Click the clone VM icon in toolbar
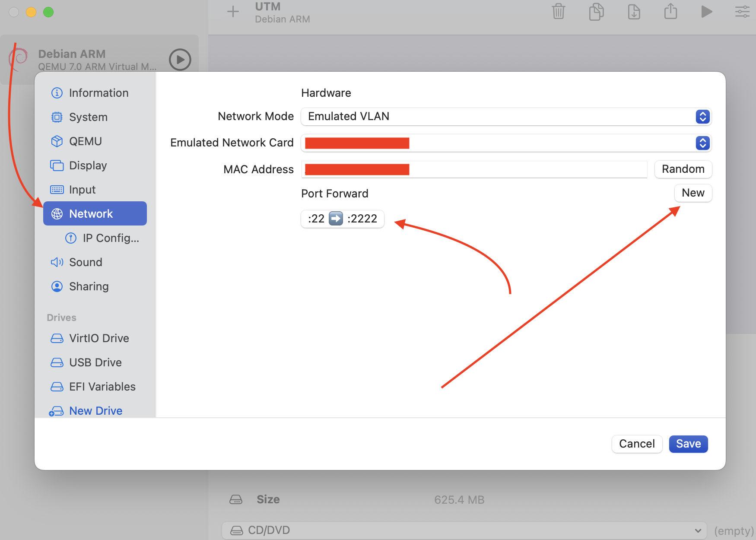 click(x=596, y=12)
